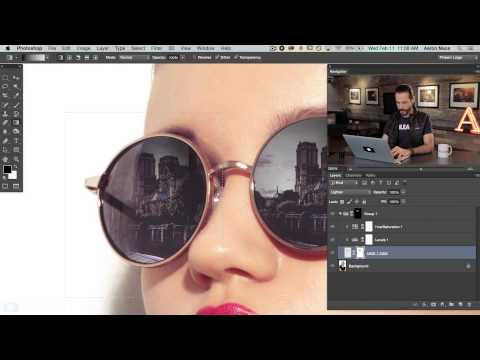
Task: Hide the Background layer
Action: click(x=332, y=266)
